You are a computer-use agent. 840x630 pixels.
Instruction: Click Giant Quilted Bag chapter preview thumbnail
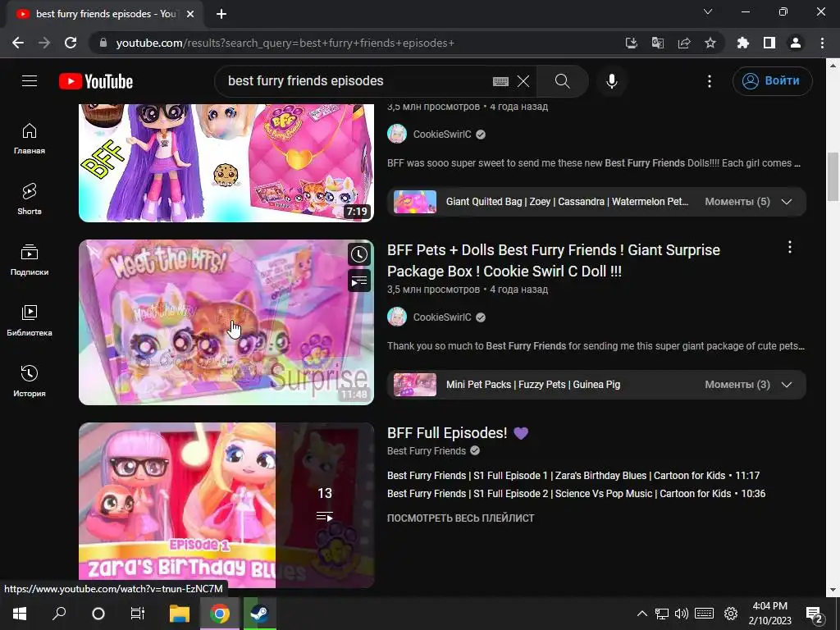pyautogui.click(x=414, y=202)
